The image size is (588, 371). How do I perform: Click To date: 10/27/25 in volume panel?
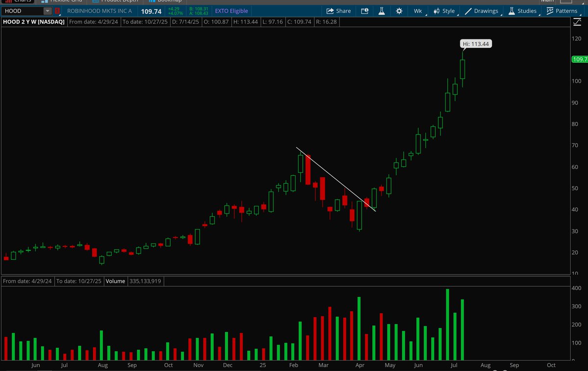pos(80,281)
